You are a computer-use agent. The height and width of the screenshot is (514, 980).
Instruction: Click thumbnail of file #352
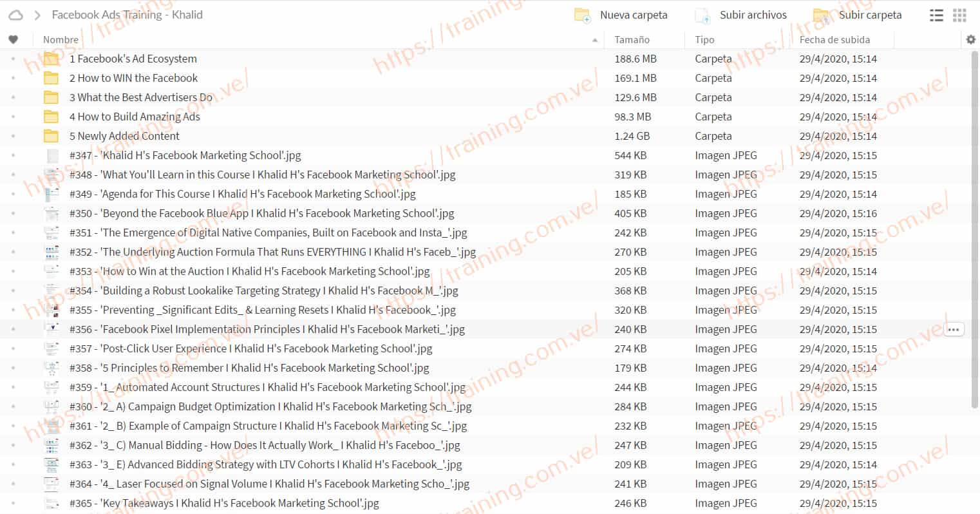click(52, 252)
